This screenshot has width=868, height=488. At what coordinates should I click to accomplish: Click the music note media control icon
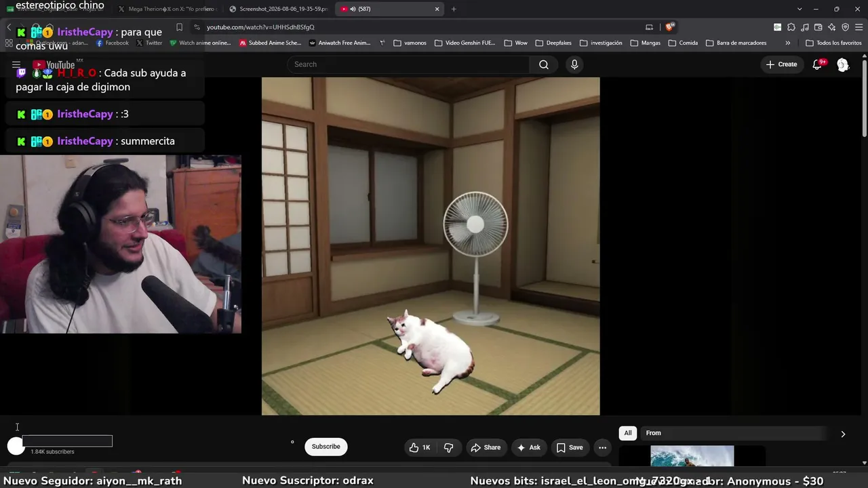pyautogui.click(x=804, y=27)
